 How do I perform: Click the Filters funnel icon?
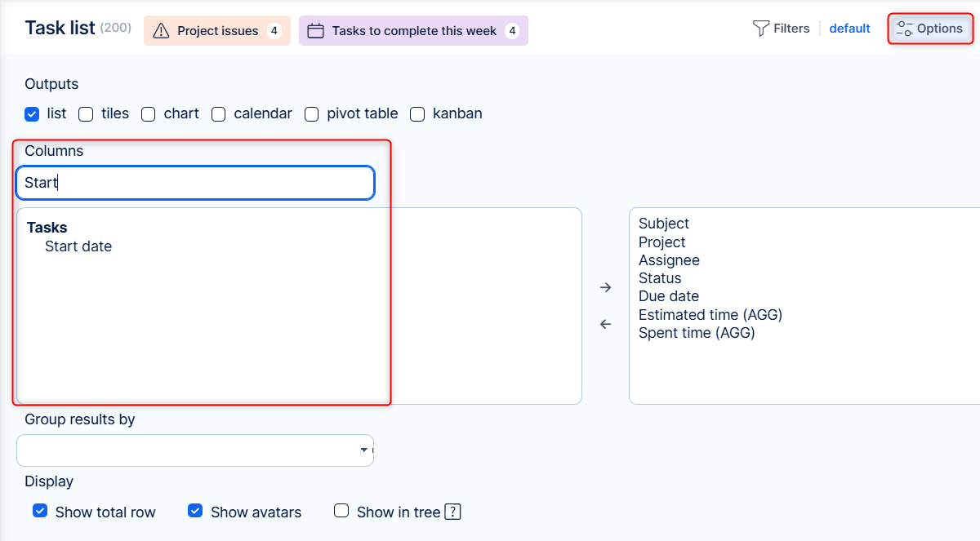pos(760,29)
